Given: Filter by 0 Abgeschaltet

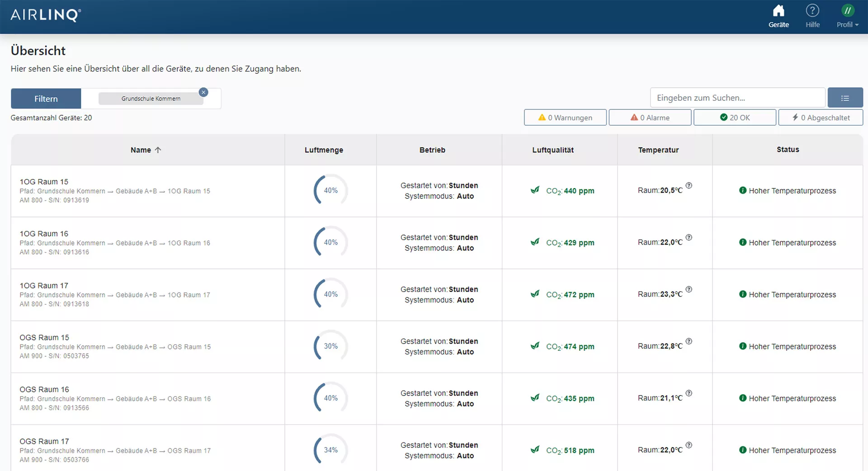Looking at the screenshot, I should (821, 118).
